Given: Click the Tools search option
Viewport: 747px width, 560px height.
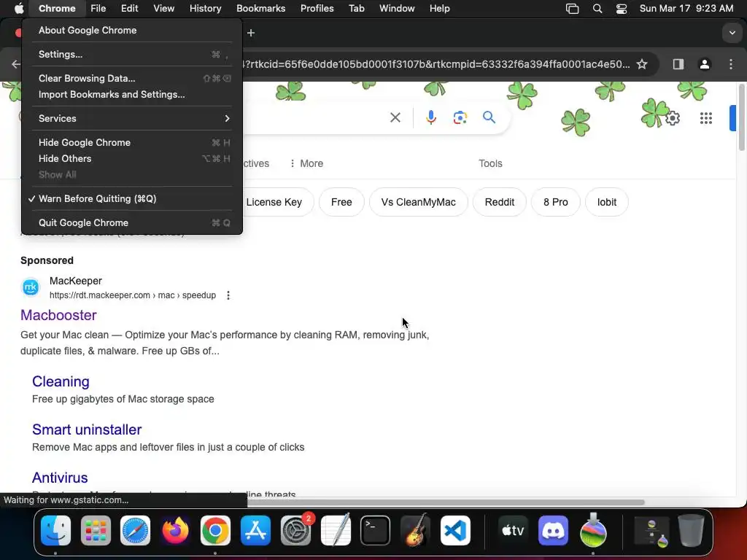Looking at the screenshot, I should point(490,163).
